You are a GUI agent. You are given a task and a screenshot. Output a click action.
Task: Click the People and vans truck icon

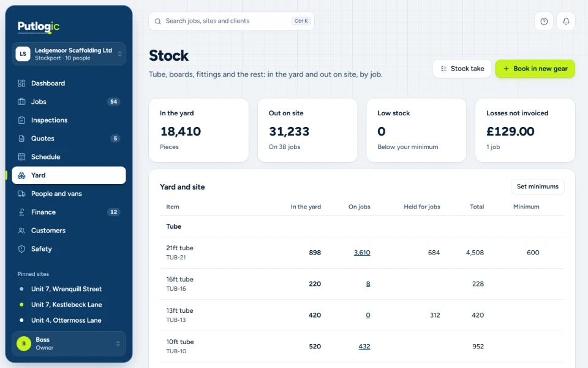pos(22,194)
